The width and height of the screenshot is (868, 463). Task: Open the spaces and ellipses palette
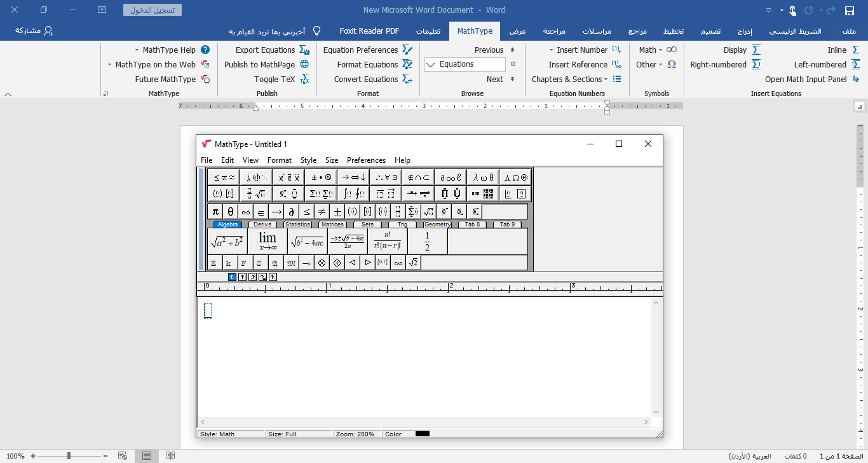pyautogui.click(x=256, y=177)
